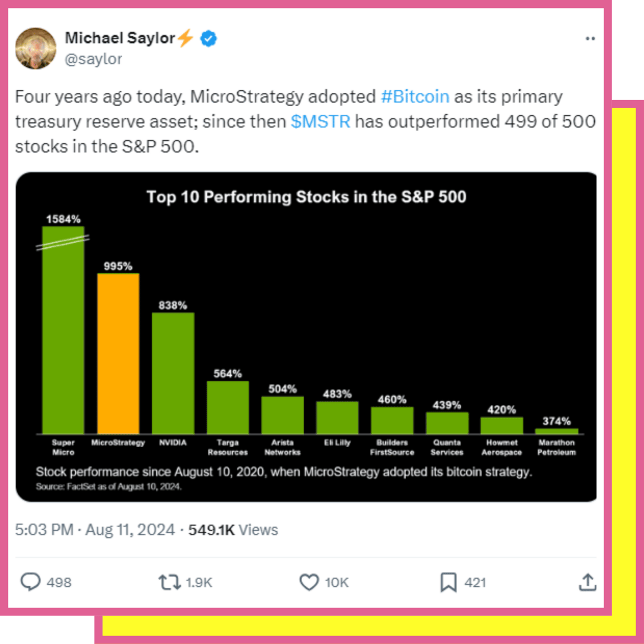644x644 pixels.
Task: Open the $MSTR cashtag link
Action: click(x=321, y=121)
